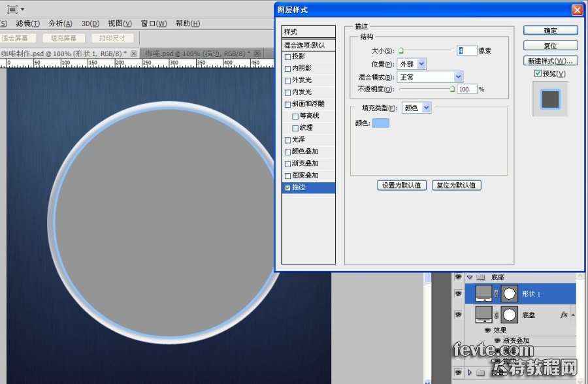Click the stroke size slider handle
The width and height of the screenshot is (588, 384).
tap(401, 51)
